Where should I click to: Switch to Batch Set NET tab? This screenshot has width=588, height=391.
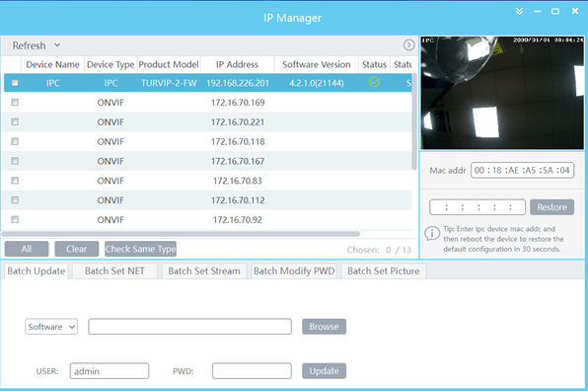pyautogui.click(x=114, y=271)
